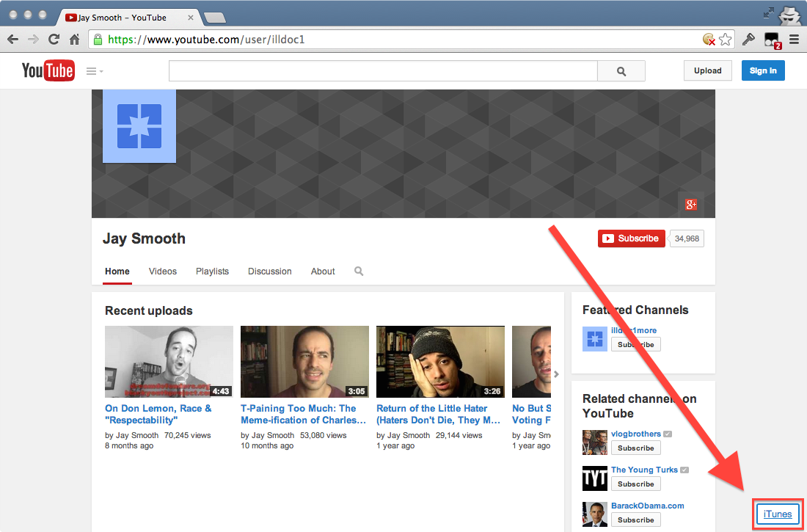Image resolution: width=807 pixels, height=532 pixels.
Task: Click the channel search magnifier icon
Action: point(359,271)
